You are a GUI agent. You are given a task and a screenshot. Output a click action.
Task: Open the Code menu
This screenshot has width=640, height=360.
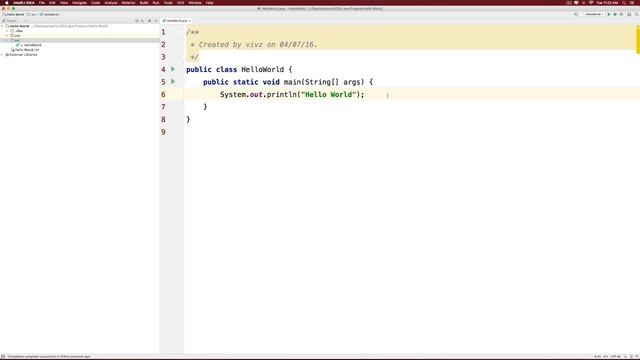click(96, 3)
